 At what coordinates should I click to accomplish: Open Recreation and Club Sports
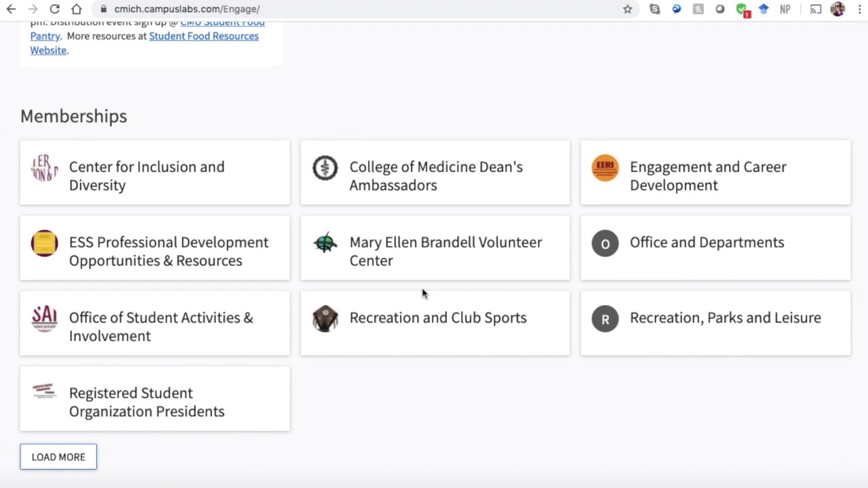(435, 323)
